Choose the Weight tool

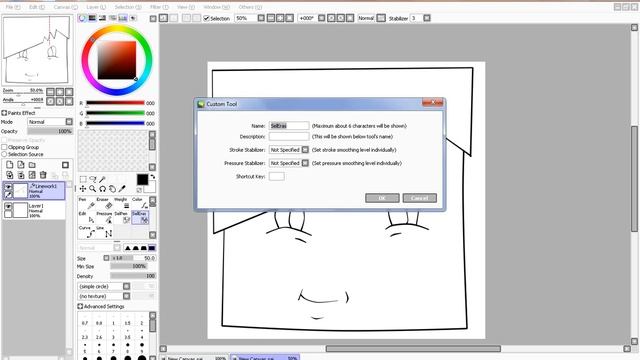[122, 203]
